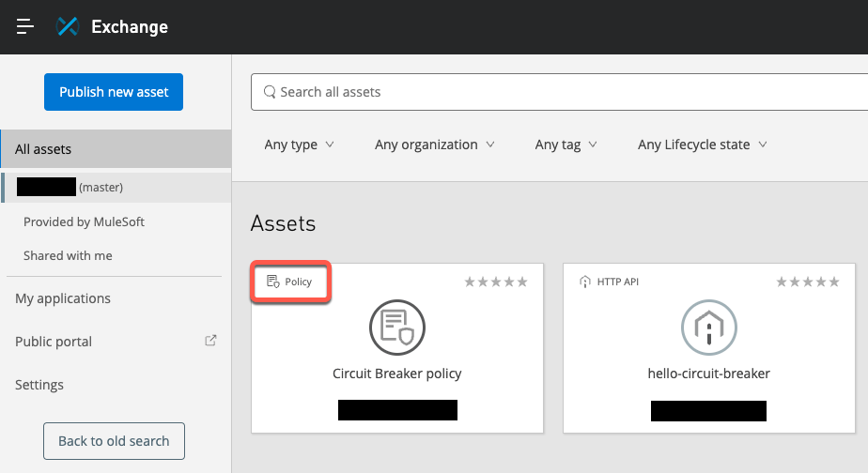Click star rating on hello-circuit-breaker card
This screenshot has height=473, width=868.
[808, 282]
